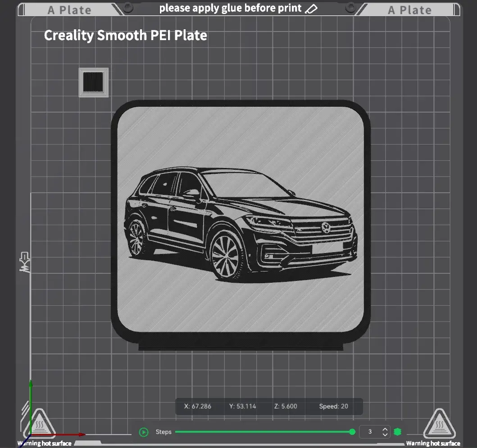Viewport: 477px width, 448px height.
Task: Click the right 'A Plate' label
Action: pos(409,10)
